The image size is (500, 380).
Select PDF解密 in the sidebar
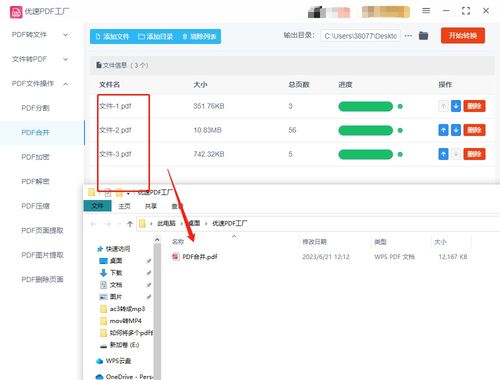click(35, 182)
